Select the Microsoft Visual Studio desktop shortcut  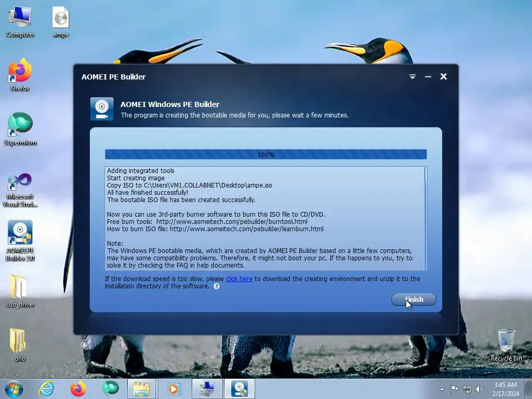pyautogui.click(x=20, y=190)
